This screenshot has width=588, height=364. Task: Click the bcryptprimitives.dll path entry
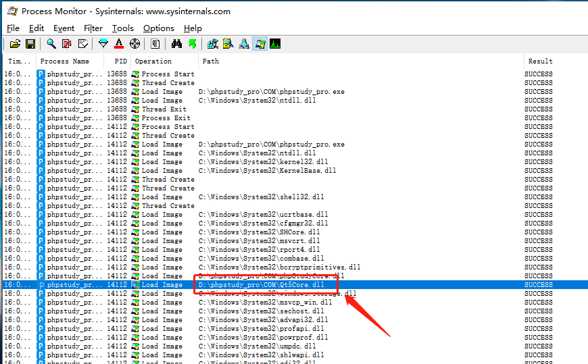point(279,267)
